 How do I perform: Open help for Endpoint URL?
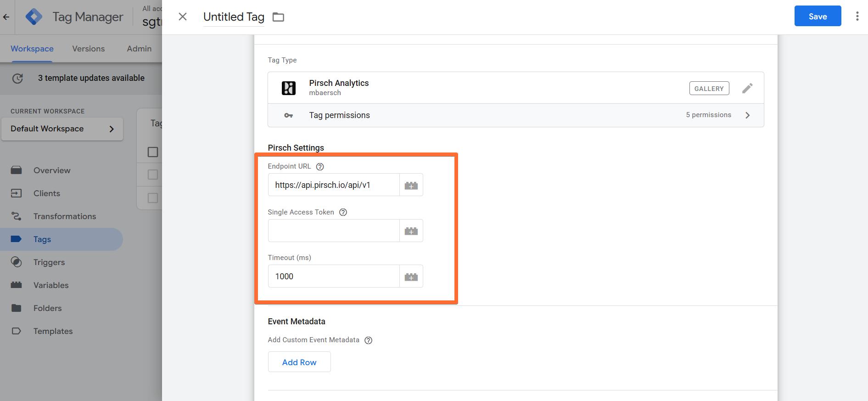point(320,167)
